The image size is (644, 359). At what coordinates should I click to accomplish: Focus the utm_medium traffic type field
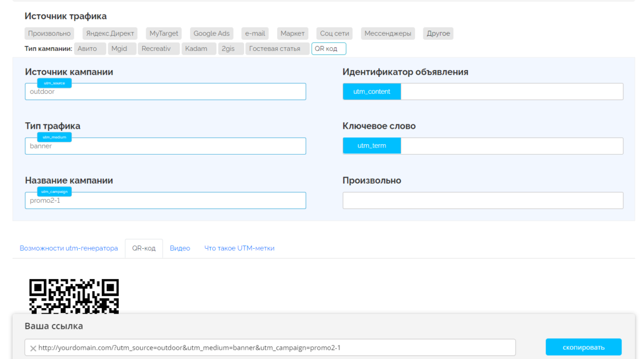pos(165,146)
